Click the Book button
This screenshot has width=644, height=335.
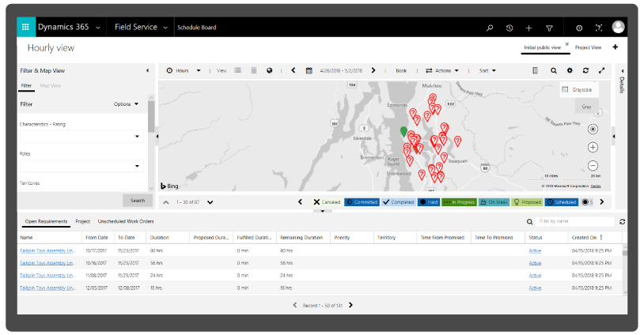pyautogui.click(x=401, y=70)
